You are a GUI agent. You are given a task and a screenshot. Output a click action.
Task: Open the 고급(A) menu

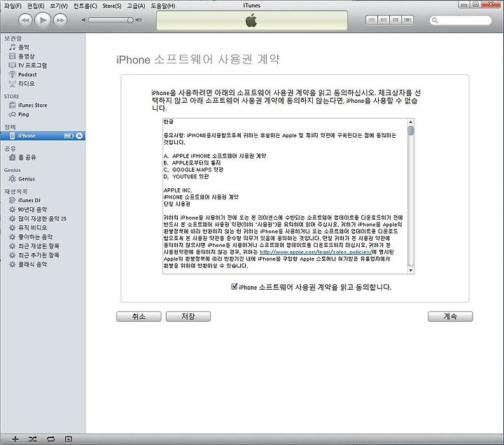136,6
